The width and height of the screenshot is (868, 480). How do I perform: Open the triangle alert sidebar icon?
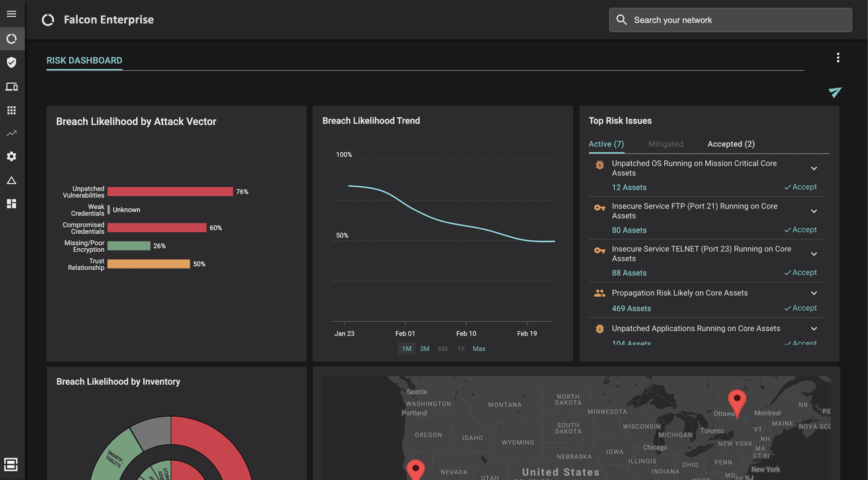click(11, 181)
